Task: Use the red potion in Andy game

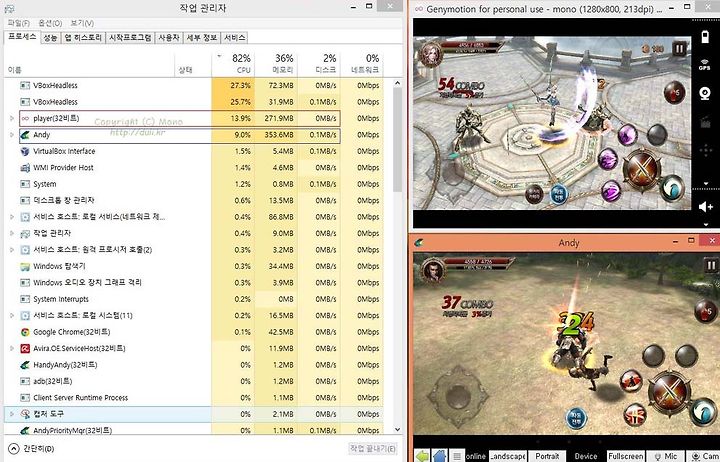Action: coord(706,311)
